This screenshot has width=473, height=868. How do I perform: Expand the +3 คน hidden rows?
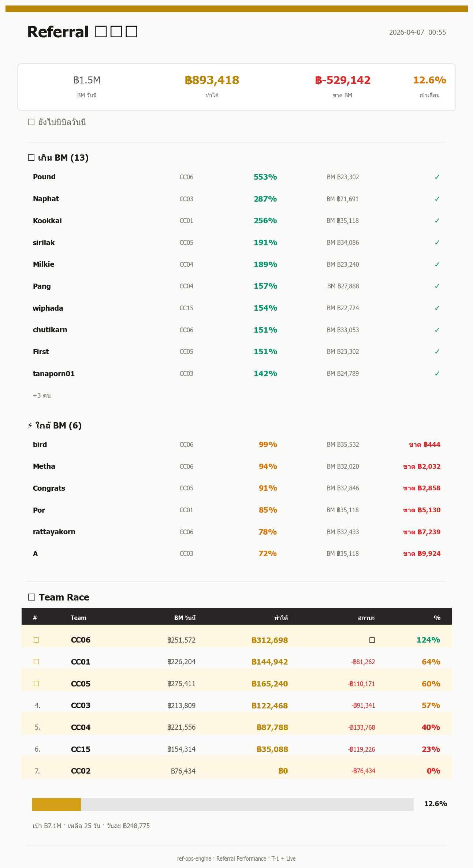42,396
